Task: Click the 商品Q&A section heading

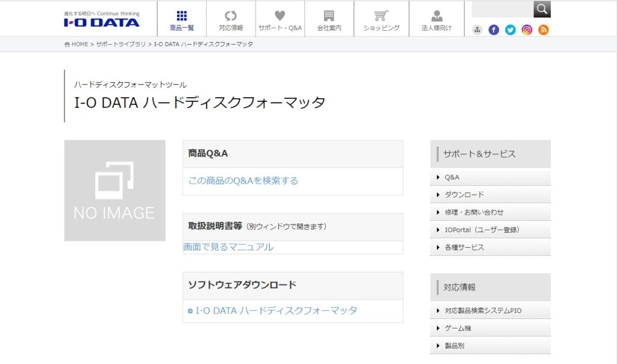Action: point(208,154)
